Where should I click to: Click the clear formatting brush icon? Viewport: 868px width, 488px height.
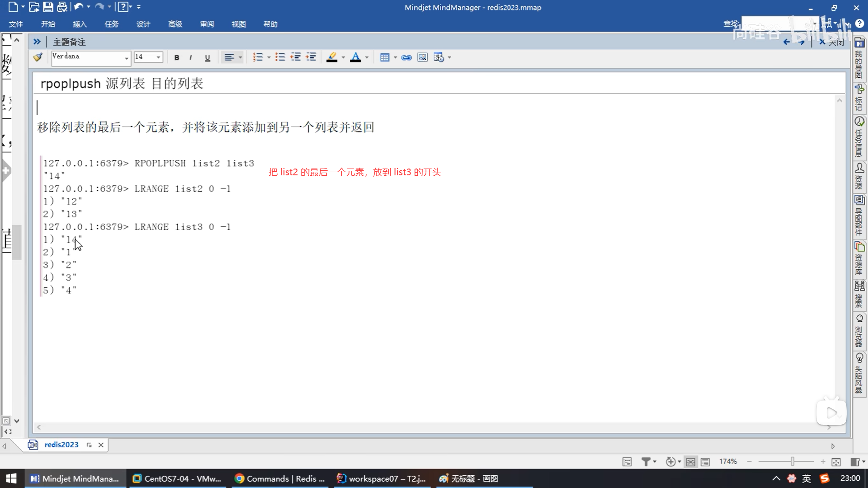click(38, 57)
